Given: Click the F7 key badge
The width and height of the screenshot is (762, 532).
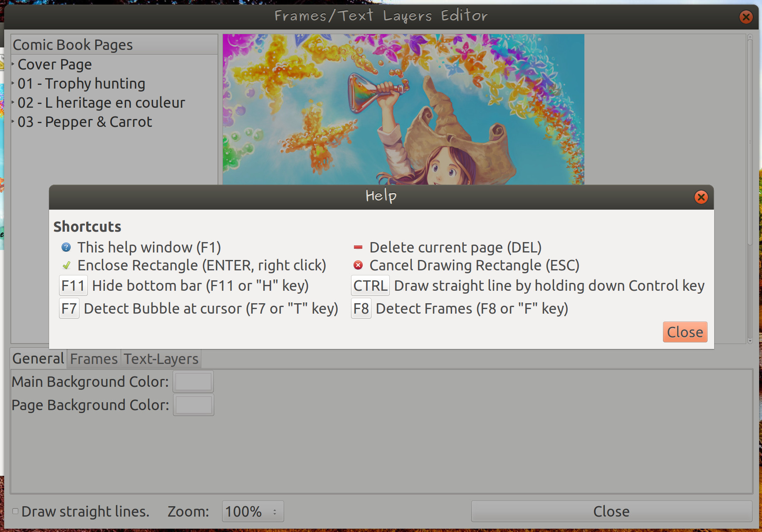Looking at the screenshot, I should coord(69,309).
